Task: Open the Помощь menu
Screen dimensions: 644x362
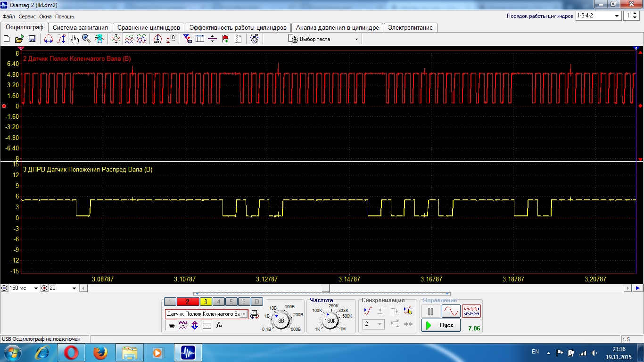Action: click(65, 16)
